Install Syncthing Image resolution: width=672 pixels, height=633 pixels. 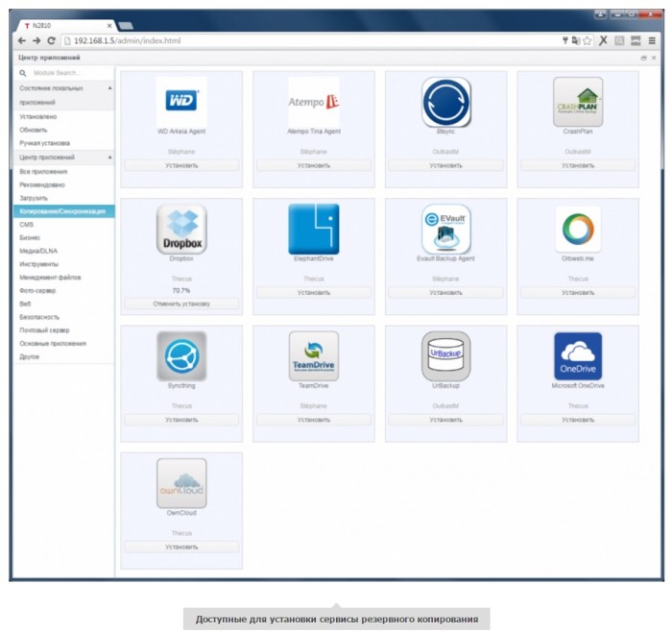tap(181, 420)
